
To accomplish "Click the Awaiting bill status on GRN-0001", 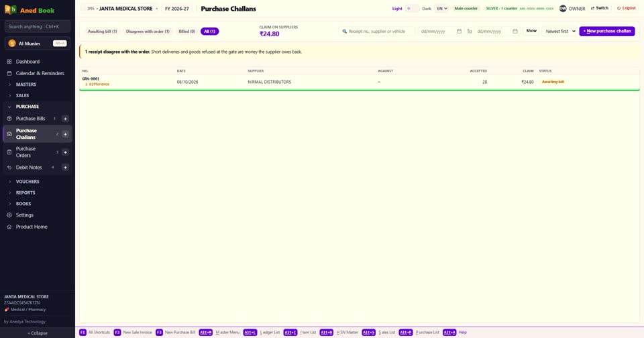I will tap(553, 82).
